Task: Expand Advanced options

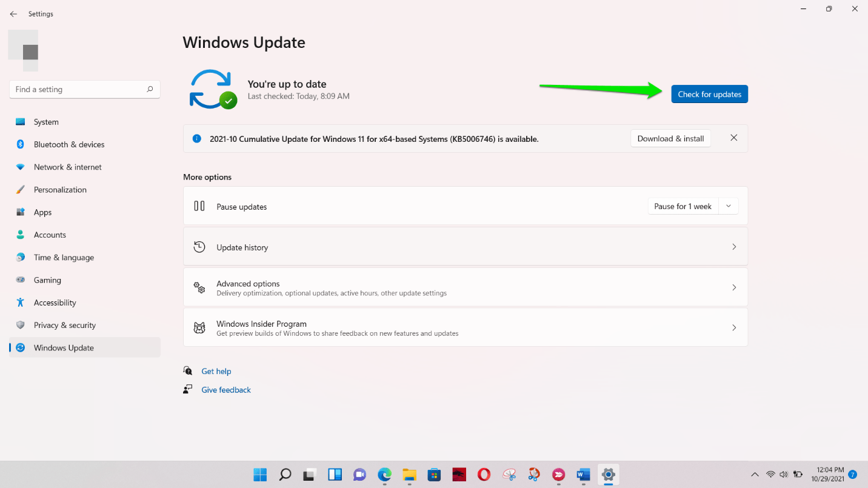Action: [x=466, y=287]
